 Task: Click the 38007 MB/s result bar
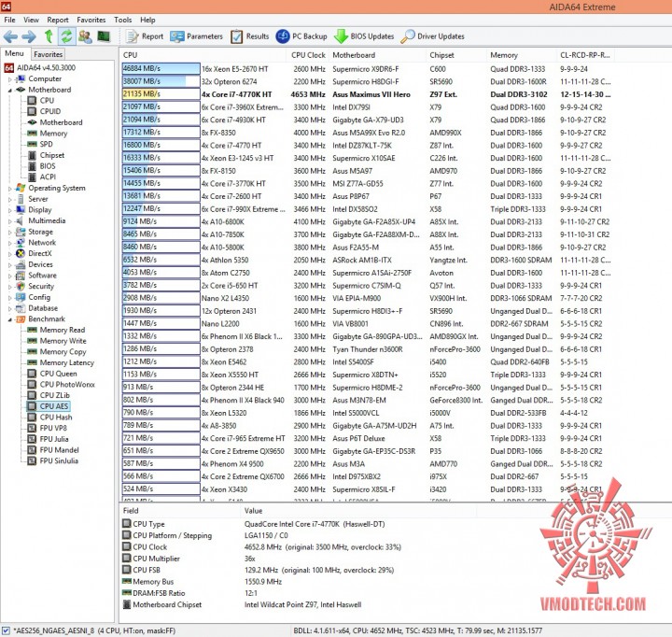click(x=161, y=81)
